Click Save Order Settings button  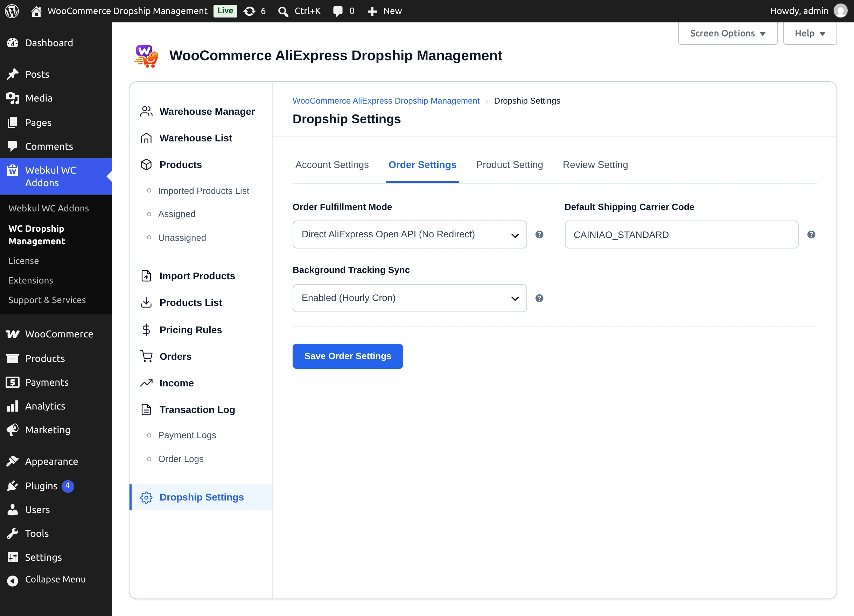348,356
